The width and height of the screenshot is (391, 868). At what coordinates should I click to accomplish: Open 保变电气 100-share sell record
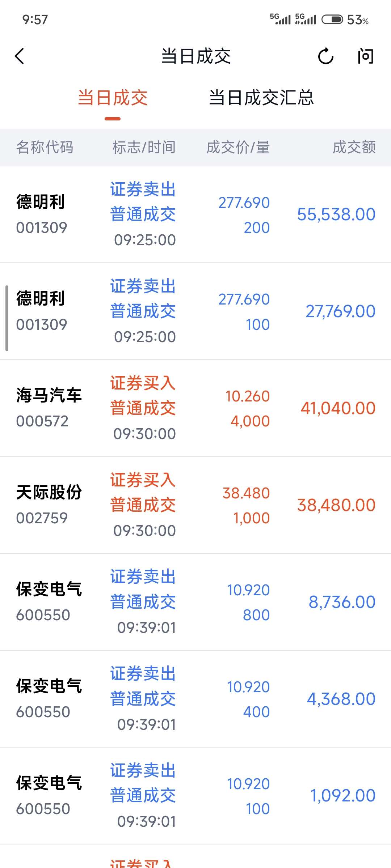pos(195,796)
